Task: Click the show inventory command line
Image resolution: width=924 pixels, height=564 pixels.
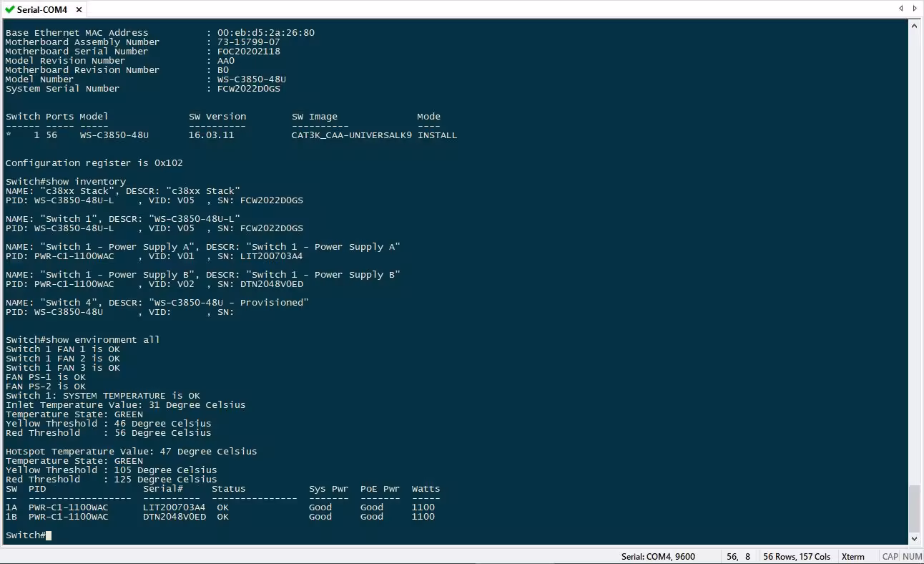Action: [x=66, y=182]
